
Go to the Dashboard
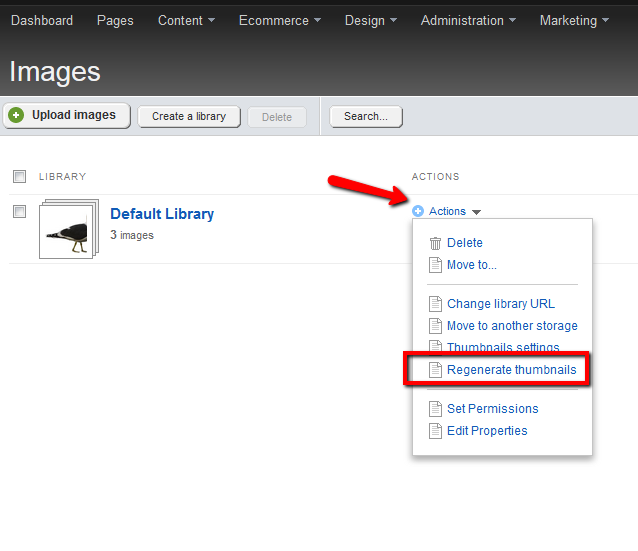[42, 20]
